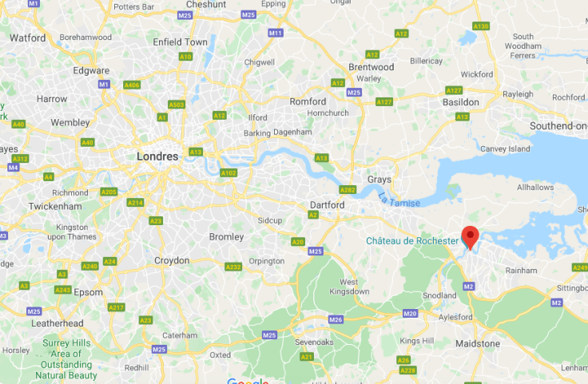Click the red location pin marker
The height and width of the screenshot is (384, 588).
pyautogui.click(x=470, y=238)
